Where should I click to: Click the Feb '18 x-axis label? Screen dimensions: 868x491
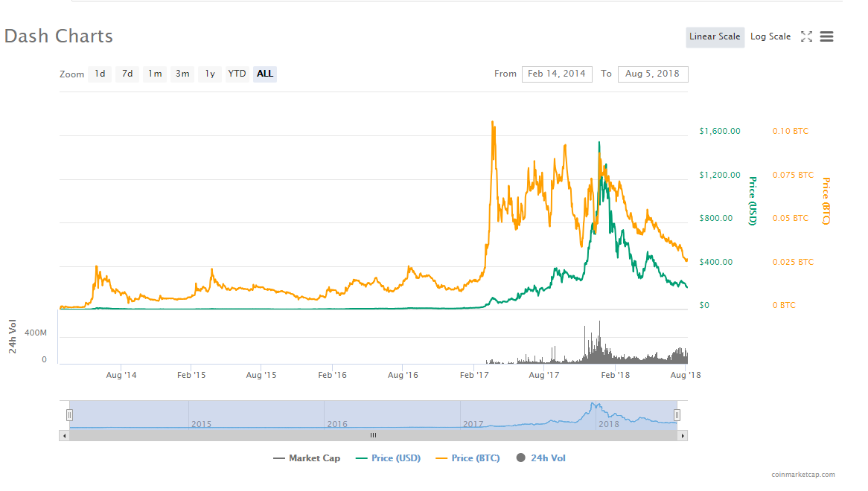click(x=615, y=375)
